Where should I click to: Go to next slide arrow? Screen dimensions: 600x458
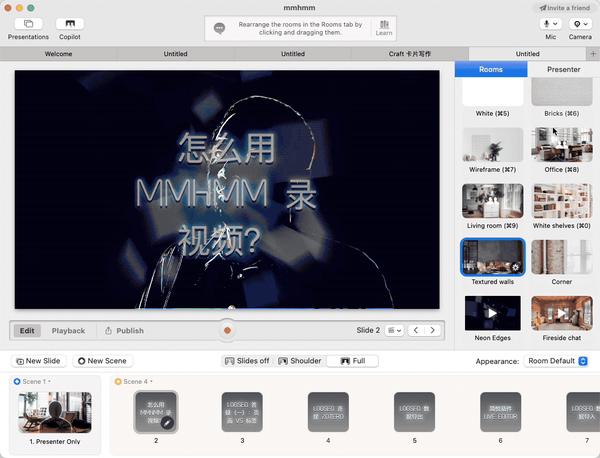432,330
